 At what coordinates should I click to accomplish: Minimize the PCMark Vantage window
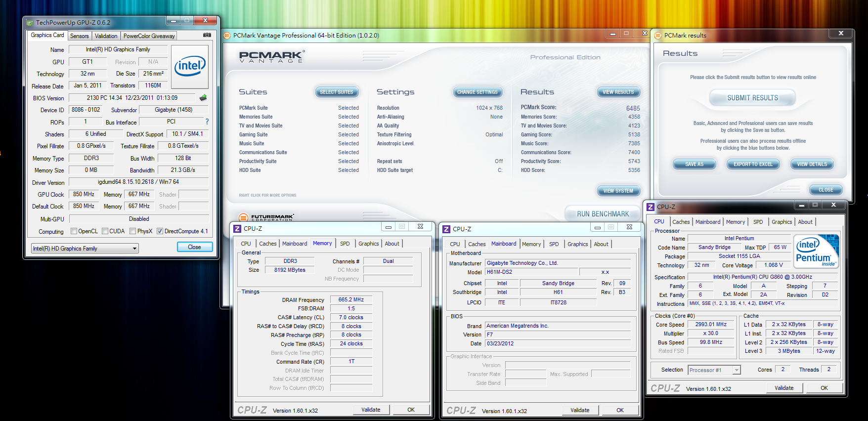pyautogui.click(x=613, y=34)
